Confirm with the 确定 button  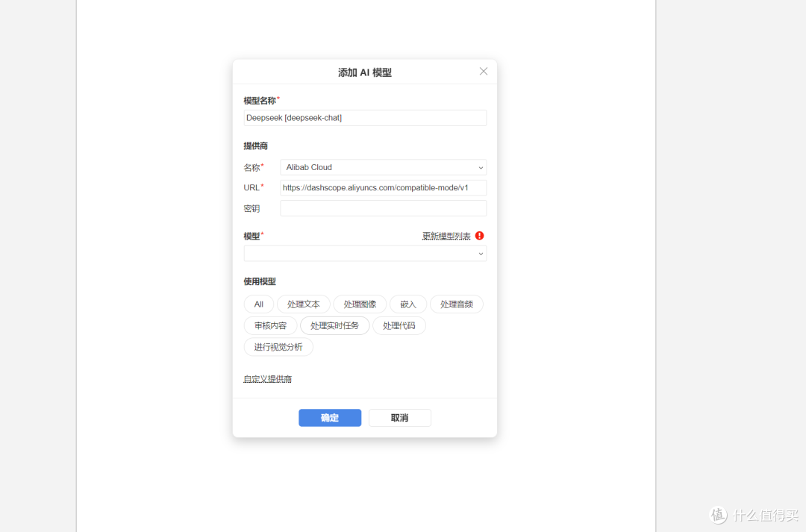[330, 418]
